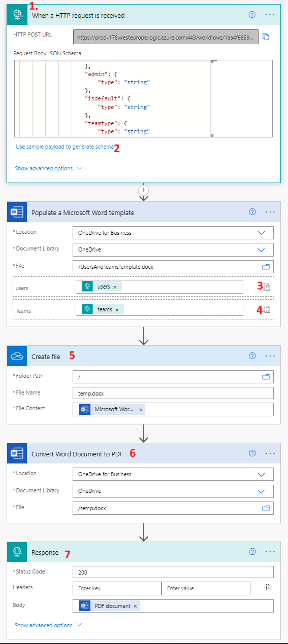Remove the users dynamic content token
Image resolution: width=288 pixels, height=644 pixels.
tap(115, 287)
